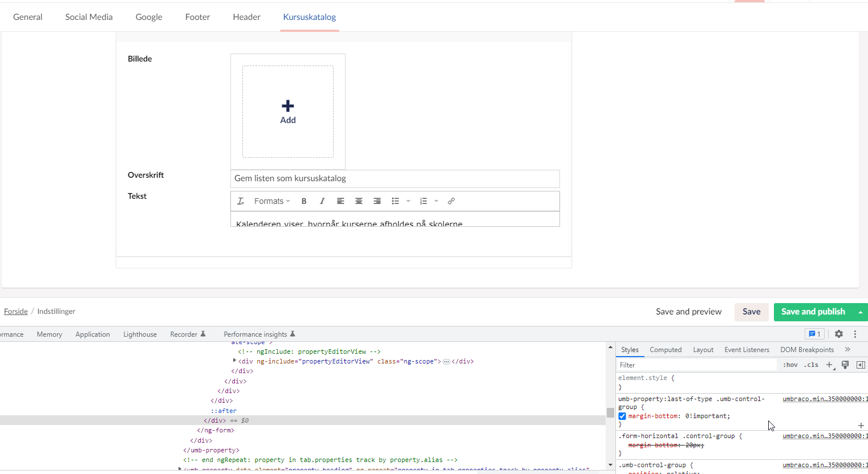Select the bullet list icon
Screen dimensions: 868x474
click(x=395, y=201)
